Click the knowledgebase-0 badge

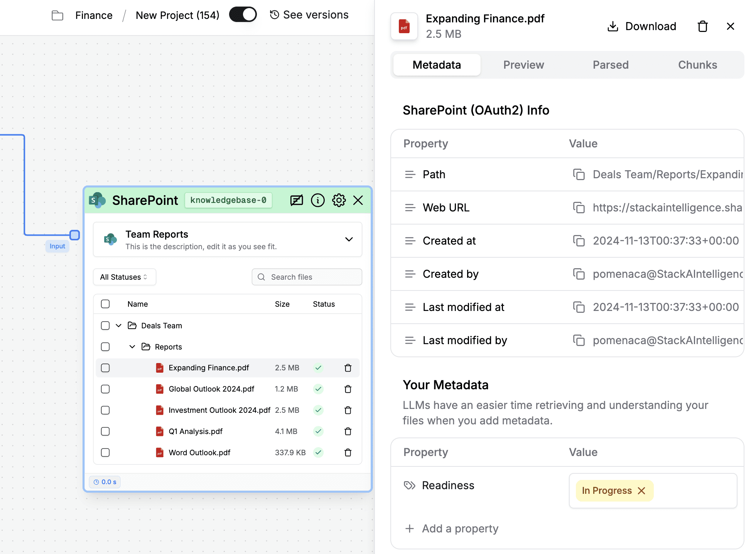point(228,200)
